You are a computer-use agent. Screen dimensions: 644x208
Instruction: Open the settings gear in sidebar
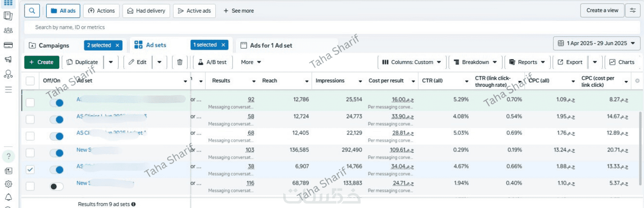click(8, 184)
